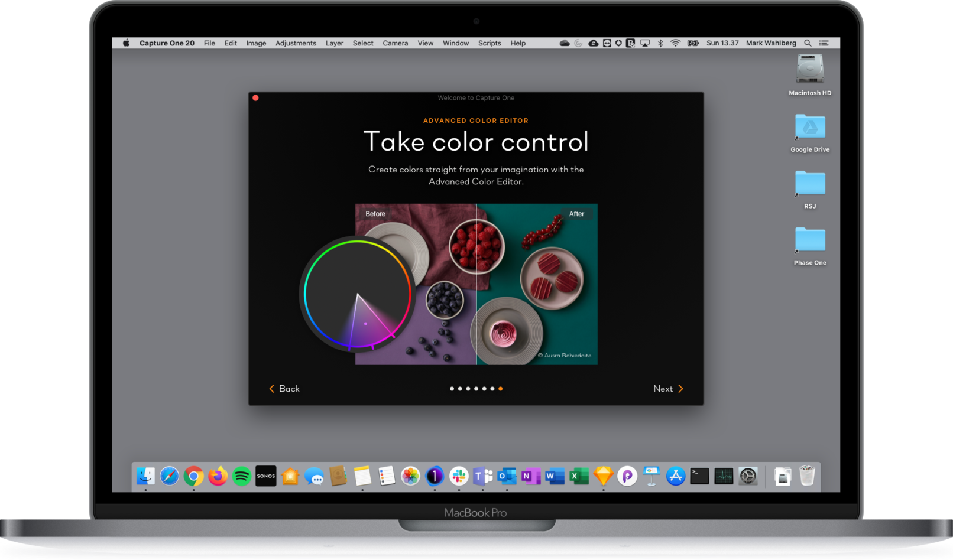Launch Microsoft Word from the Dock
953x560 pixels.
click(555, 476)
